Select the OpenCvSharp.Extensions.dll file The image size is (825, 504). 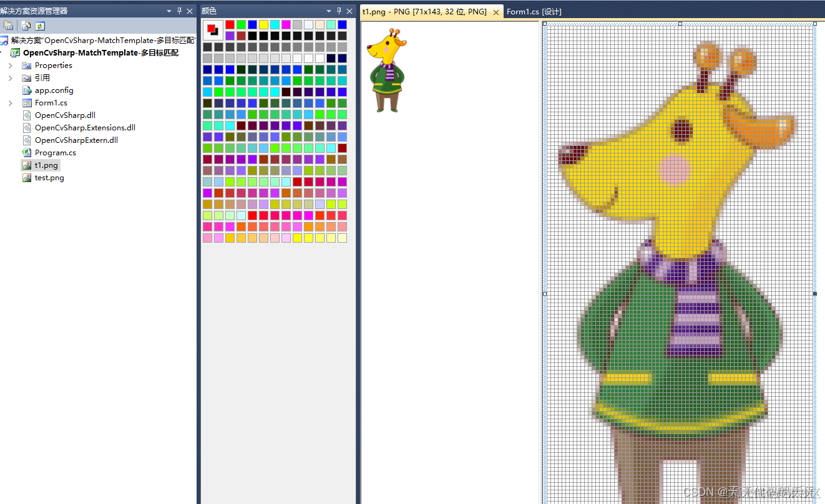tap(85, 128)
